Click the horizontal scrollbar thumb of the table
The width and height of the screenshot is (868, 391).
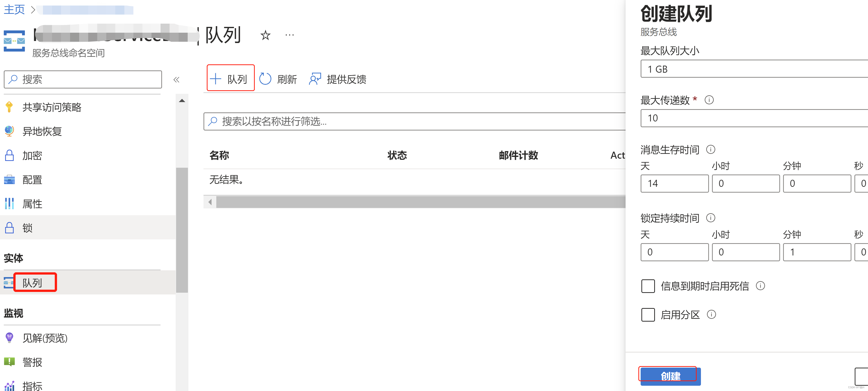[x=421, y=202]
